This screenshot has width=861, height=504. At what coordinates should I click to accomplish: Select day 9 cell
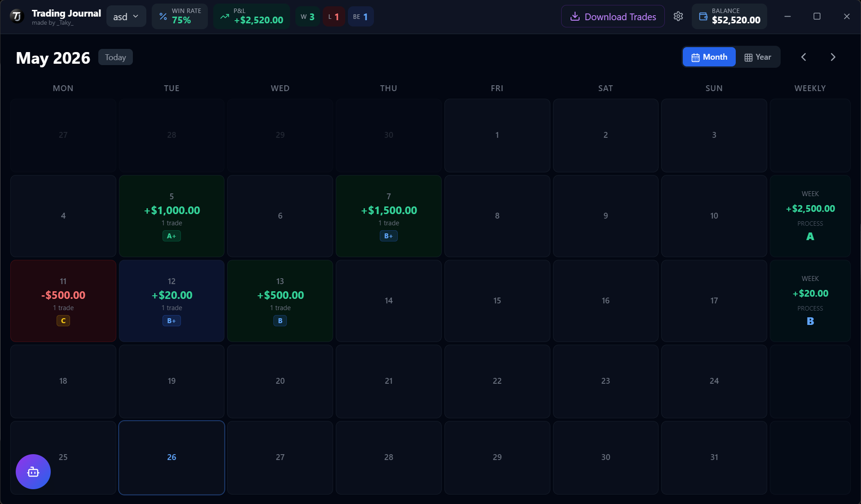606,216
